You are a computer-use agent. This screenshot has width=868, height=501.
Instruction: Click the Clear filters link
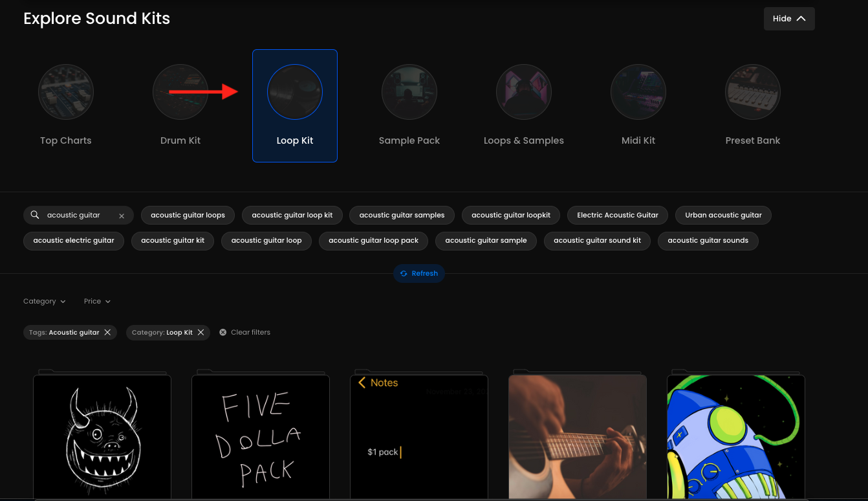(245, 332)
